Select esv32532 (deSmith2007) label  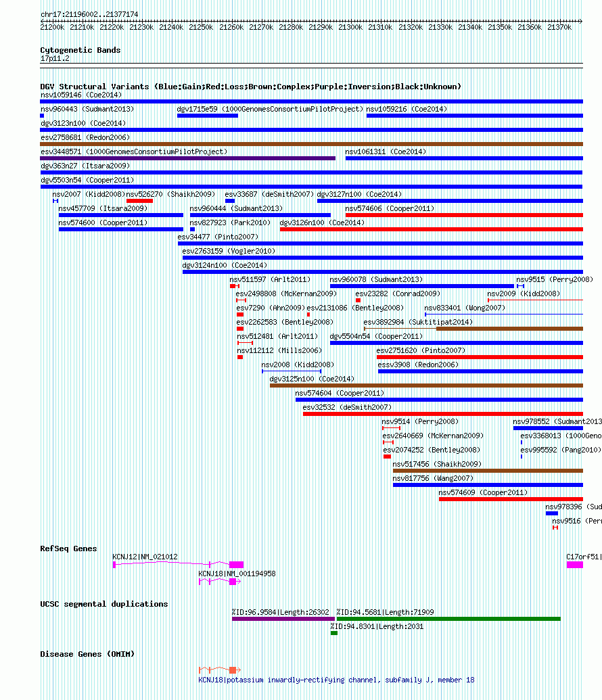tap(347, 408)
